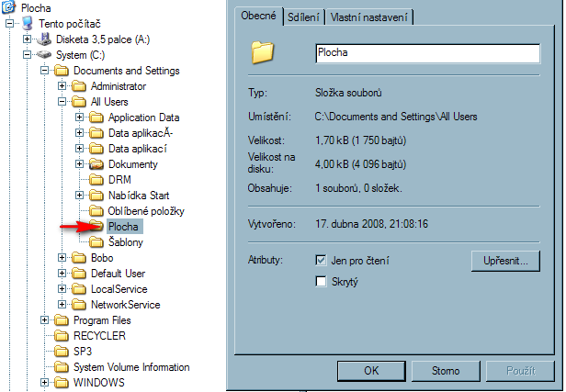Expand the Administrator folder node
The image size is (566, 392).
[62, 86]
